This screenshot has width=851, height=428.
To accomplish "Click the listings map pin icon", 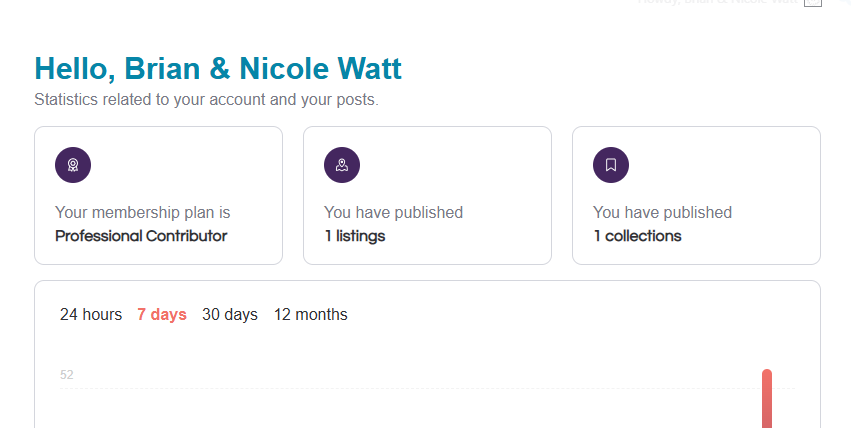I will (342, 165).
